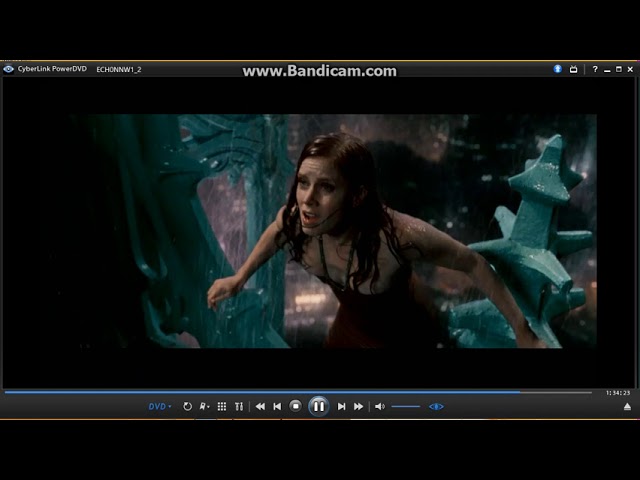Close the PowerDVD window

tap(630, 69)
